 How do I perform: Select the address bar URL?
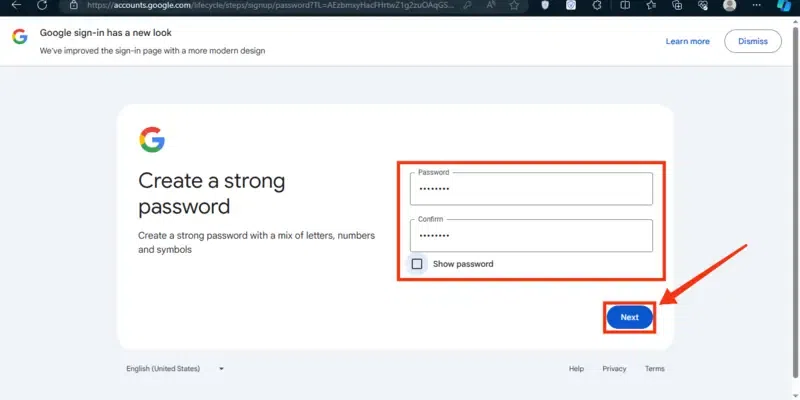coord(270,5)
